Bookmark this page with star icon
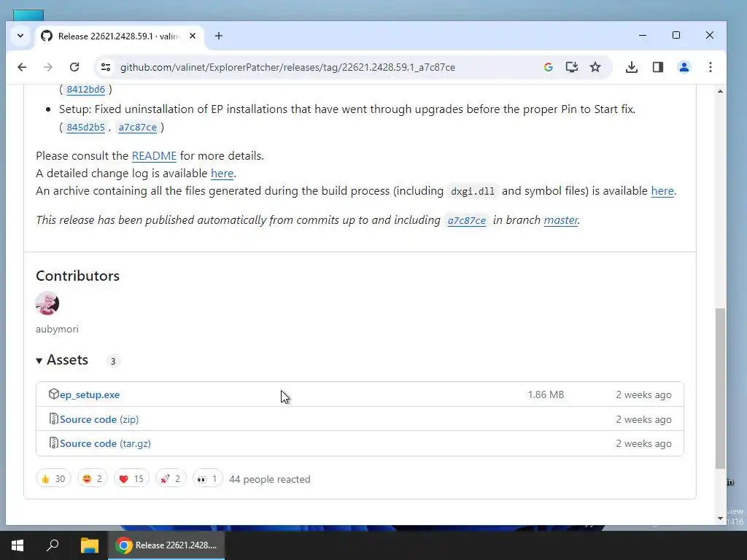The height and width of the screenshot is (560, 747). click(x=595, y=67)
